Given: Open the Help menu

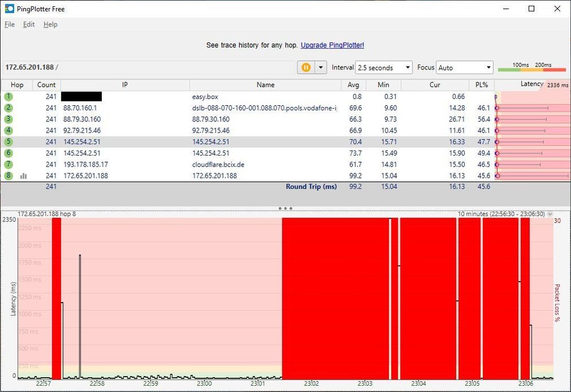Looking at the screenshot, I should [50, 25].
